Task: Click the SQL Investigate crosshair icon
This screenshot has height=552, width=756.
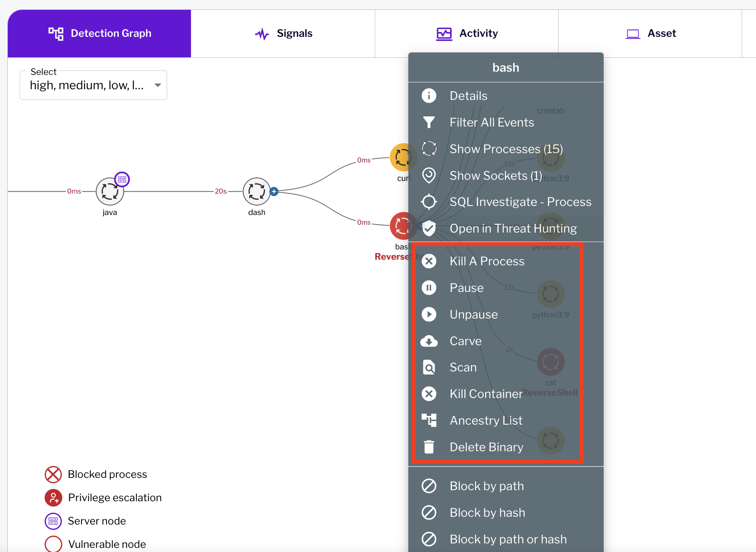Action: pyautogui.click(x=429, y=202)
